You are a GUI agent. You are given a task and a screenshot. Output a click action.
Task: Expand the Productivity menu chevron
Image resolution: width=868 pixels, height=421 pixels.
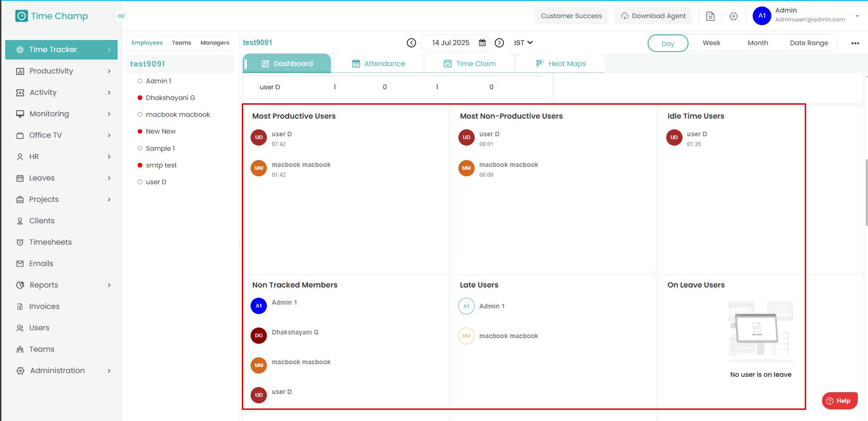[109, 71]
